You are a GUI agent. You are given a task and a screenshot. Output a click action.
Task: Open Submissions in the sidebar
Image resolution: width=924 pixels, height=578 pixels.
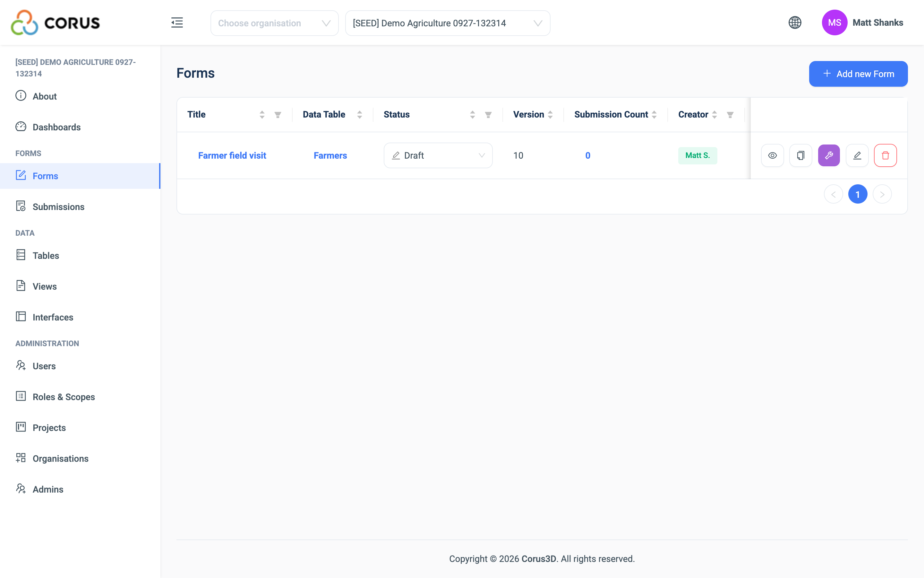click(80, 207)
